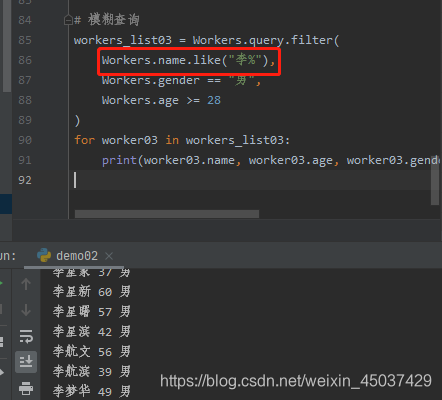442x400 pixels.
Task: Click output row 李航文 56 男
Action: (x=92, y=351)
